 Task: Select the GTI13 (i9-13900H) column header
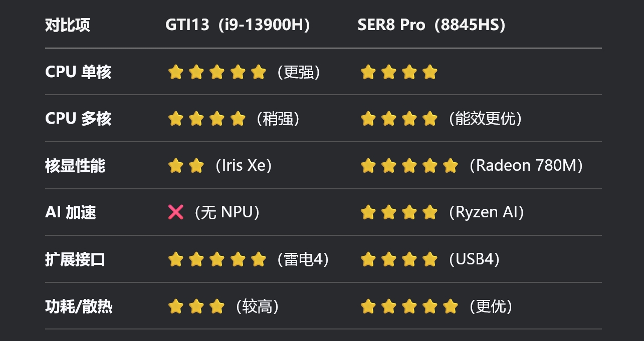(x=238, y=25)
